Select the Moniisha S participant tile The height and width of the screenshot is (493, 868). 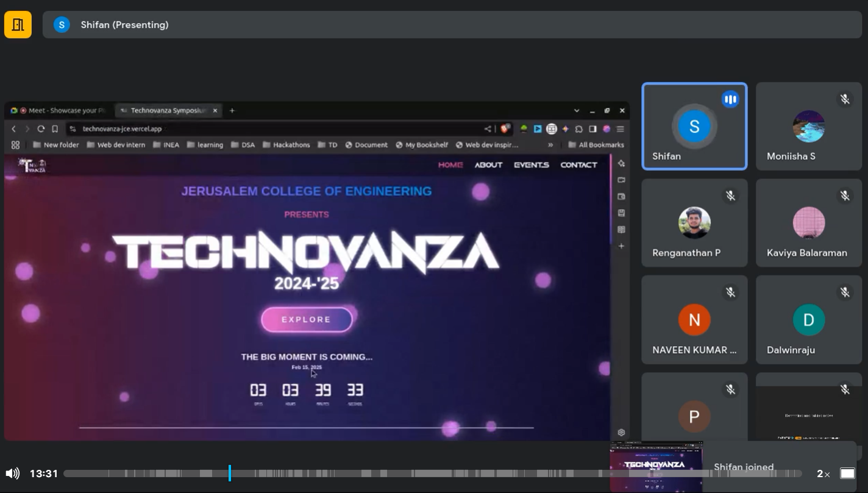coord(809,126)
